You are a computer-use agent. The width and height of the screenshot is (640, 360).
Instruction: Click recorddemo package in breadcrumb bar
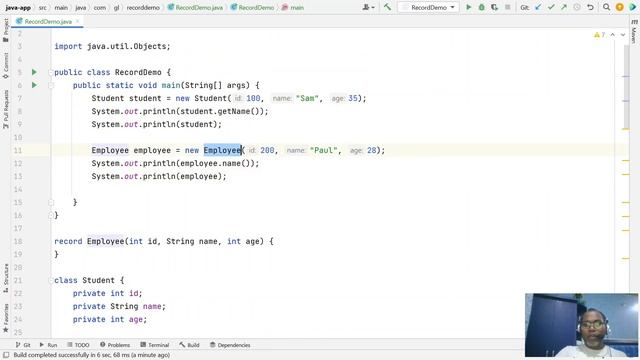tap(143, 7)
